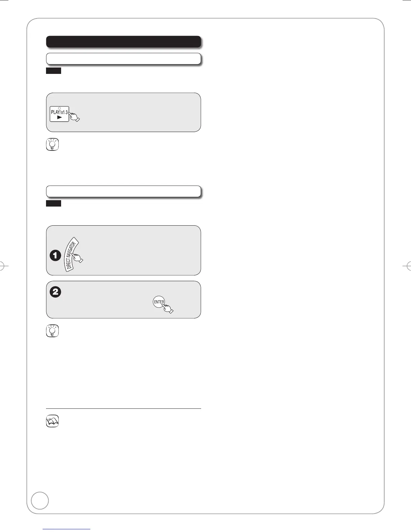The width and height of the screenshot is (411, 532).
Task: Open the lightbulb tip below the ENTER box
Action: (52, 330)
